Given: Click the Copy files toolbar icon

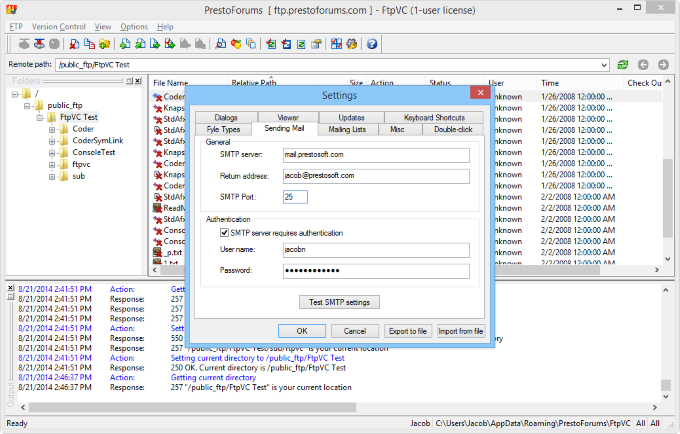Looking at the screenshot, I should 89,44.
